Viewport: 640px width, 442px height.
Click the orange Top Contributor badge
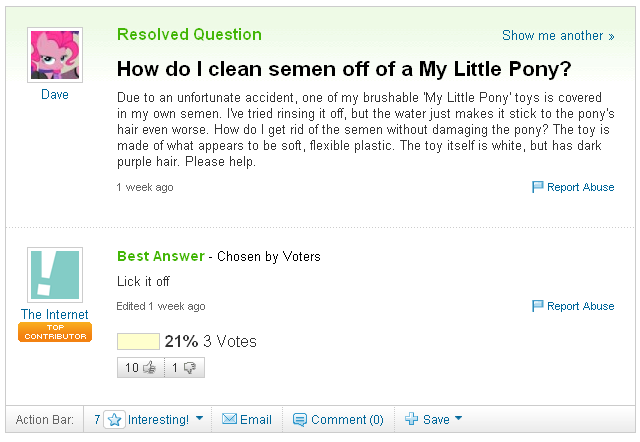[55, 332]
